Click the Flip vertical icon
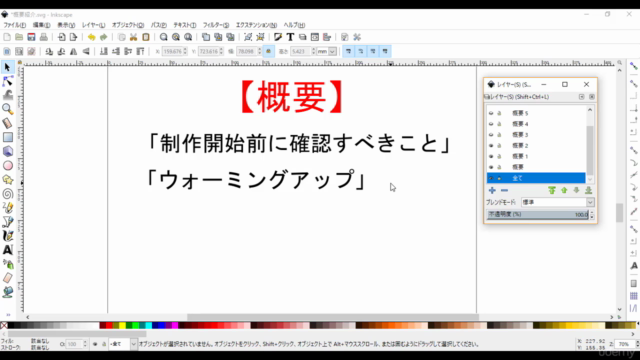 (x=86, y=51)
